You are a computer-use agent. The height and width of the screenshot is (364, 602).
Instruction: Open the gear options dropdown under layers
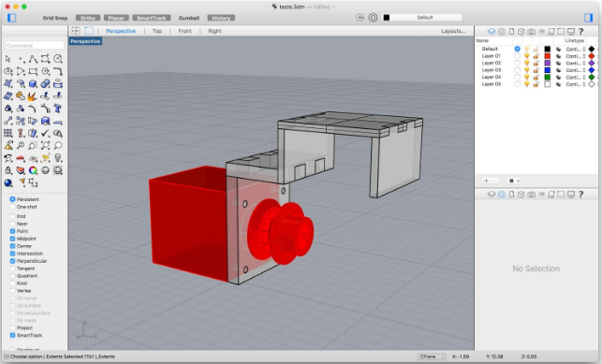pyautogui.click(x=514, y=181)
